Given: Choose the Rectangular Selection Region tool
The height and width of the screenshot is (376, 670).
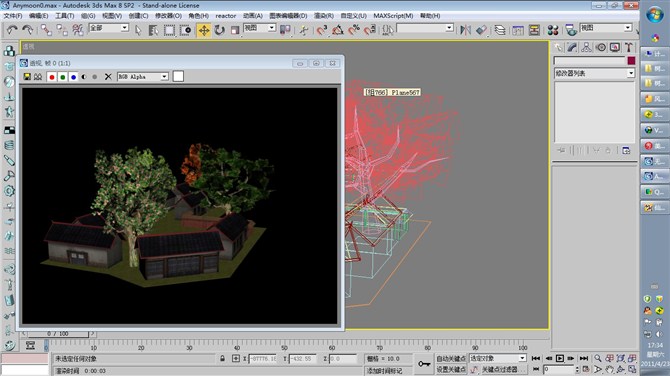Looking at the screenshot, I should coord(169,30).
